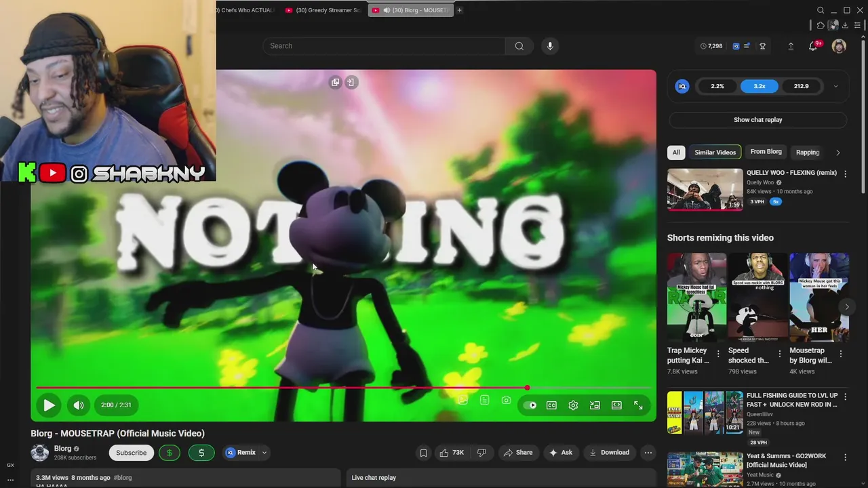The height and width of the screenshot is (488, 868).
Task: Select the 2.2% stat pill
Action: tap(717, 86)
